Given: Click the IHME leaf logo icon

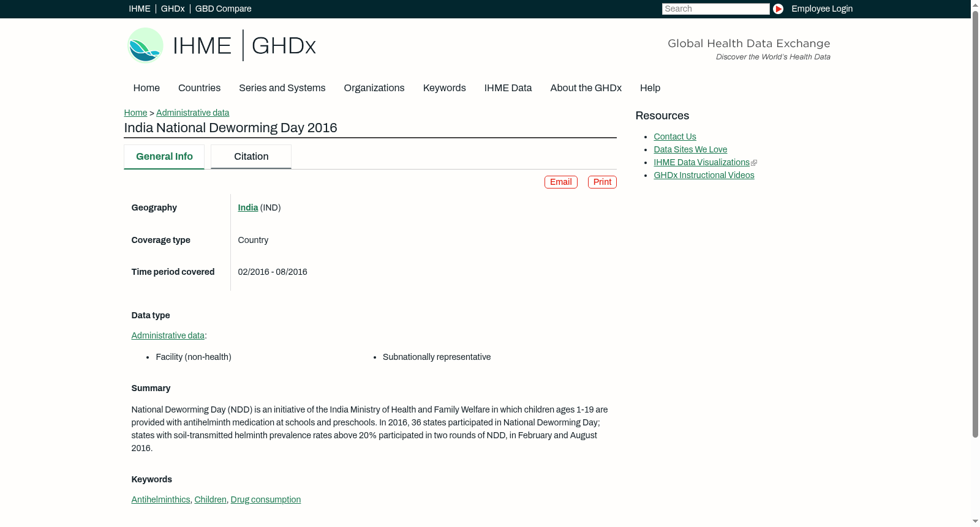Looking at the screenshot, I should point(145,45).
